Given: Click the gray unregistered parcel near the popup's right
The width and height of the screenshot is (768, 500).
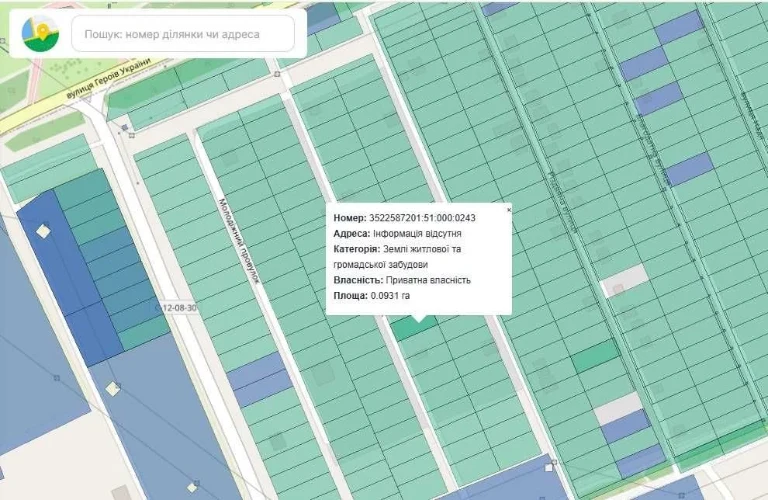Looking at the screenshot, I should (x=624, y=281).
